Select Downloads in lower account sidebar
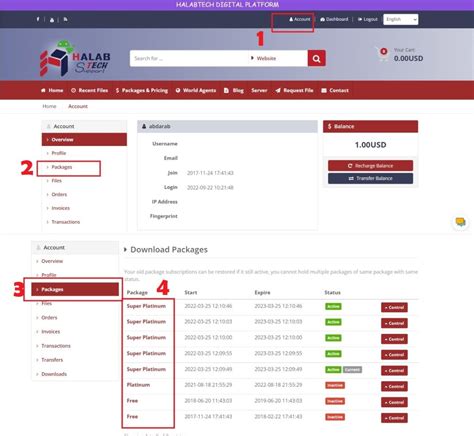The width and height of the screenshot is (474, 436). tap(54, 374)
